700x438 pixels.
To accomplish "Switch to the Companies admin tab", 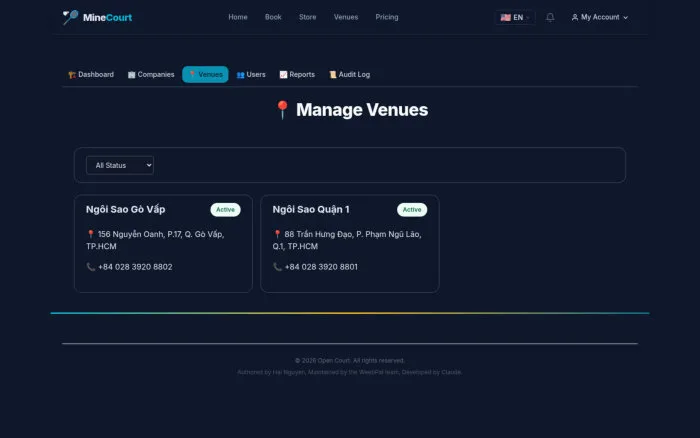I will [x=151, y=75].
